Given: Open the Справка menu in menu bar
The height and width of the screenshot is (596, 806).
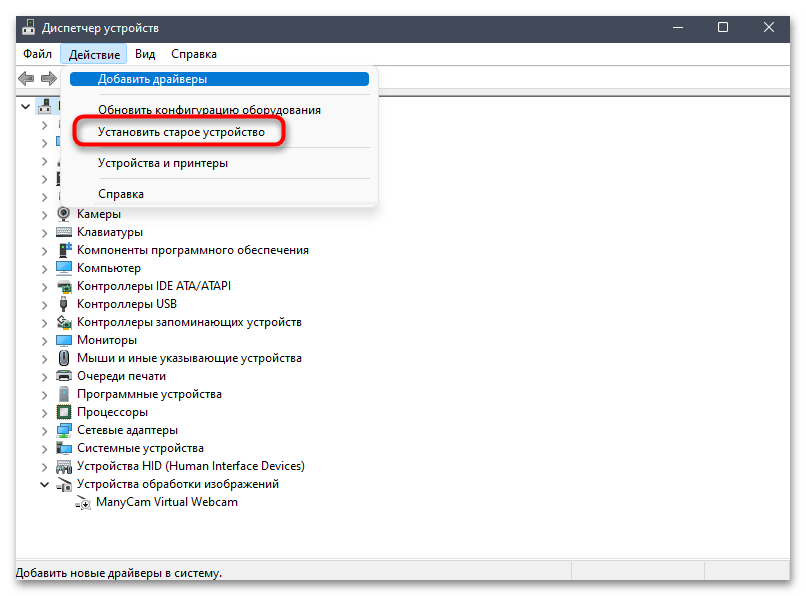Looking at the screenshot, I should [194, 54].
